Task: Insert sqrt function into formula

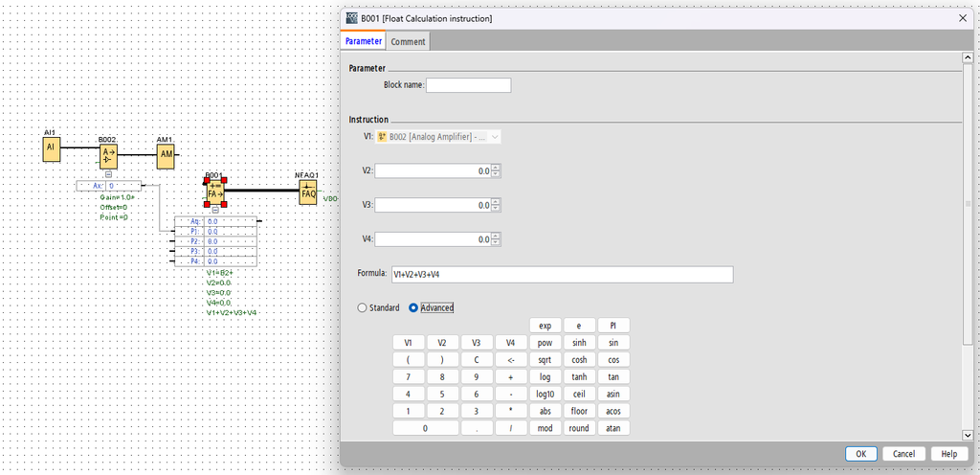Action: pos(545,360)
